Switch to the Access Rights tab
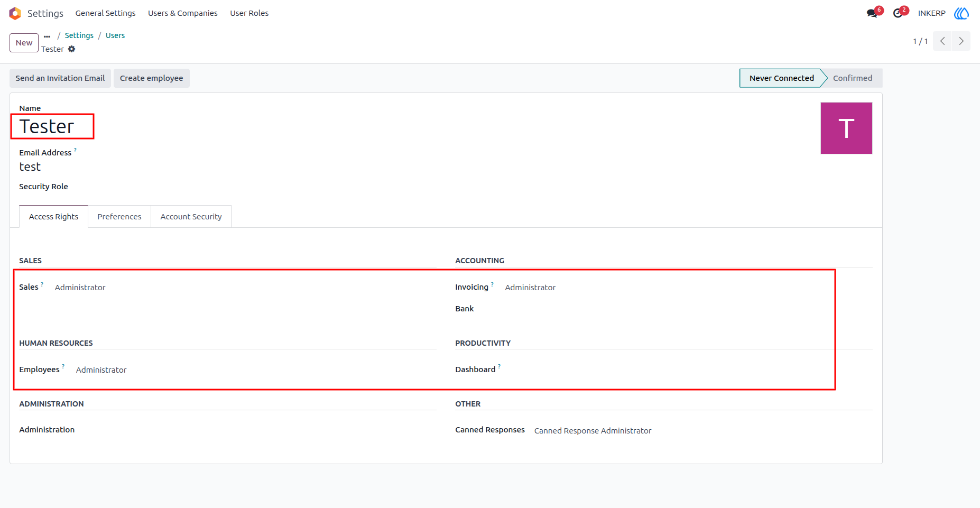 (53, 217)
